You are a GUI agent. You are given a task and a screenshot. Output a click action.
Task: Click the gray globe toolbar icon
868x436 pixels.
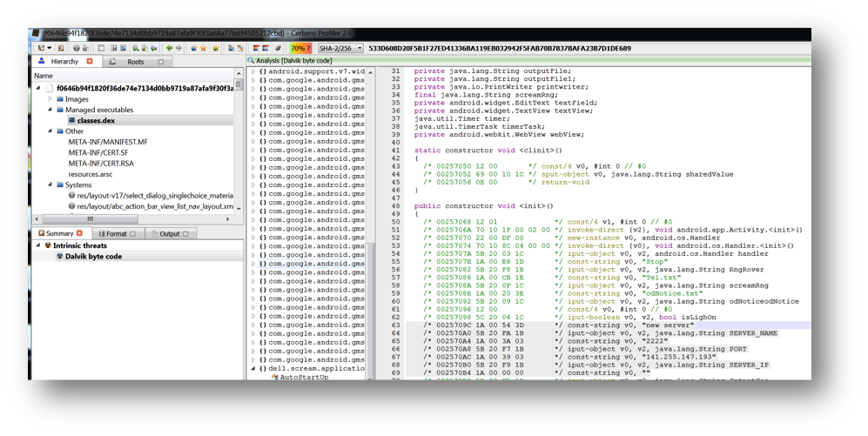pos(77,48)
